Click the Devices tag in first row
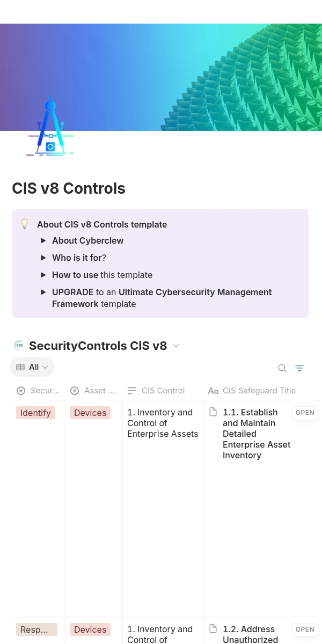The image size is (322, 644). [x=90, y=413]
